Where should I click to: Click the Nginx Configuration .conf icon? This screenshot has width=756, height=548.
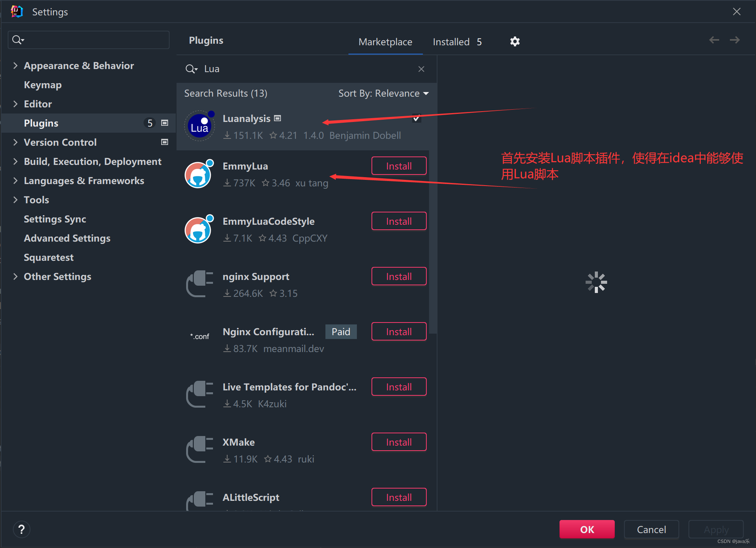click(x=200, y=336)
